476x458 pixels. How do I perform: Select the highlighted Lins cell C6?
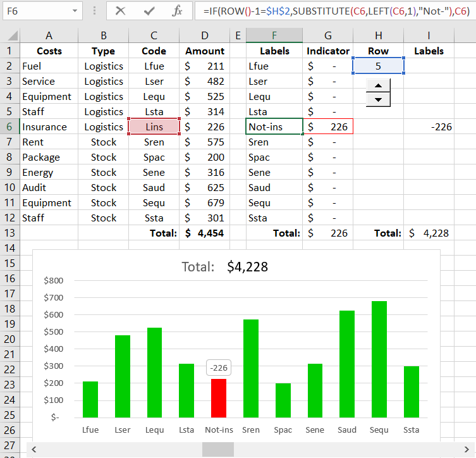pyautogui.click(x=154, y=127)
